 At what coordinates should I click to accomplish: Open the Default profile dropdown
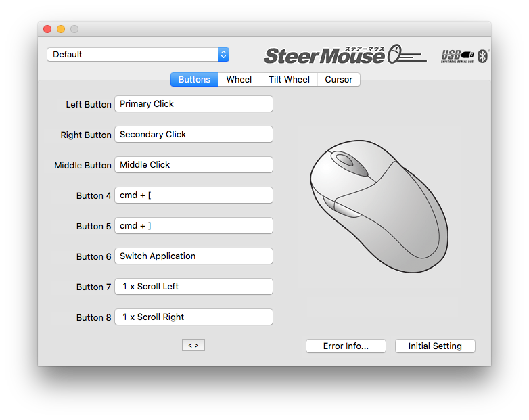[x=138, y=54]
